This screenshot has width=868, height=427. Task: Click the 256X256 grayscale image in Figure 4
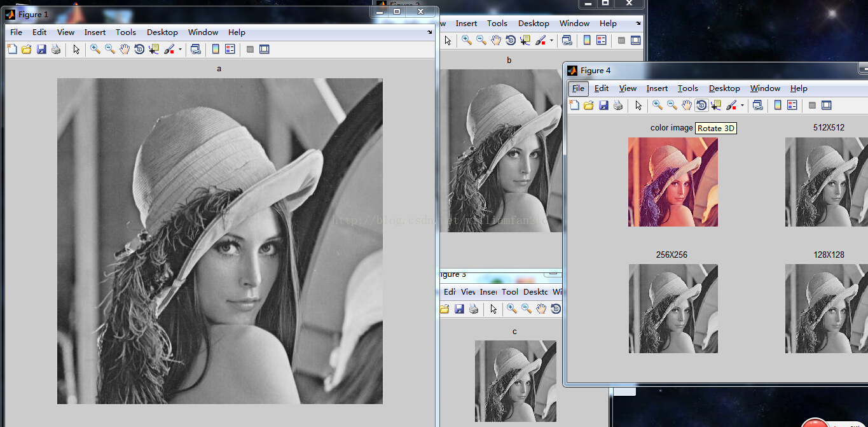pos(673,309)
